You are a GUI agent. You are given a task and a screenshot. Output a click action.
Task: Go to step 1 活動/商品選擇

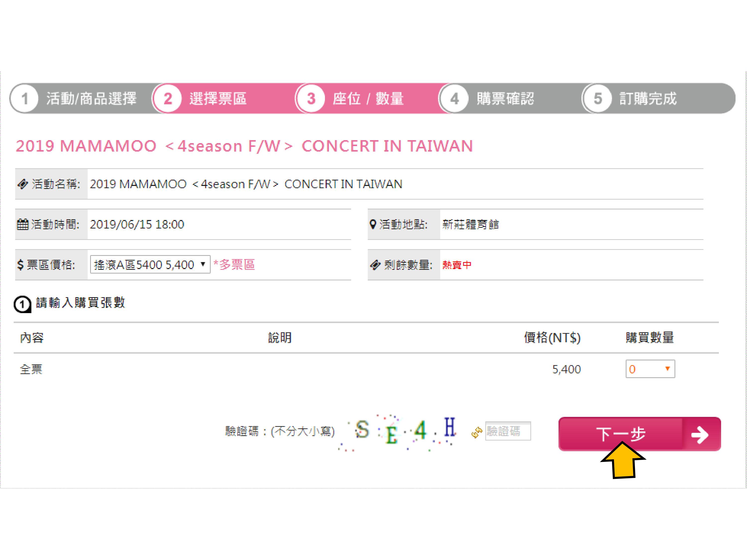[x=80, y=99]
